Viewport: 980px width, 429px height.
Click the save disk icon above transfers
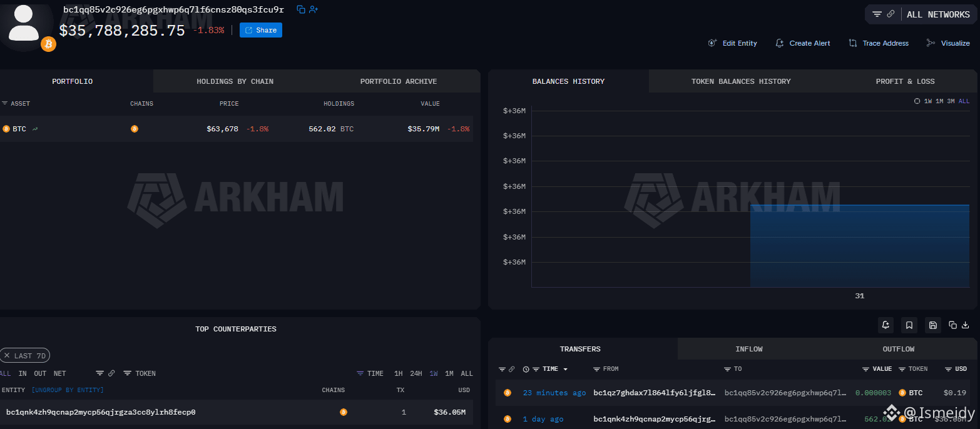(x=933, y=325)
